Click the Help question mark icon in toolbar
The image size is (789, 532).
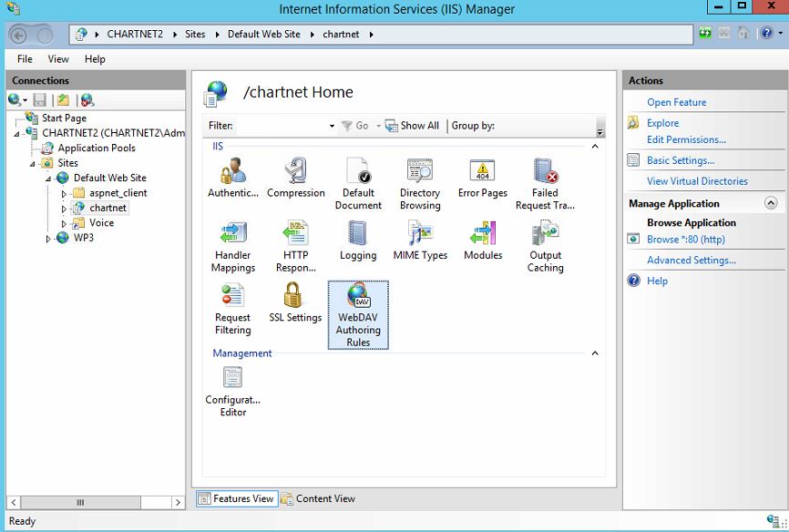[766, 33]
